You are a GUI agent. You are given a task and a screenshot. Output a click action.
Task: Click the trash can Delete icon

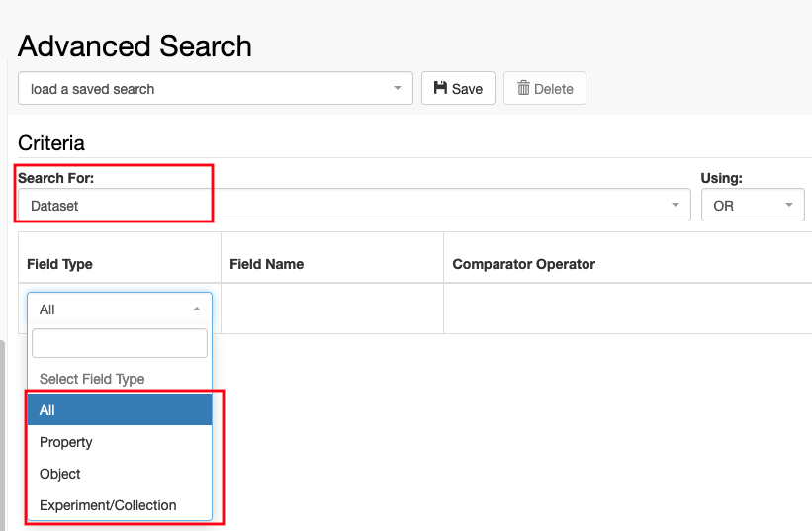pos(523,88)
